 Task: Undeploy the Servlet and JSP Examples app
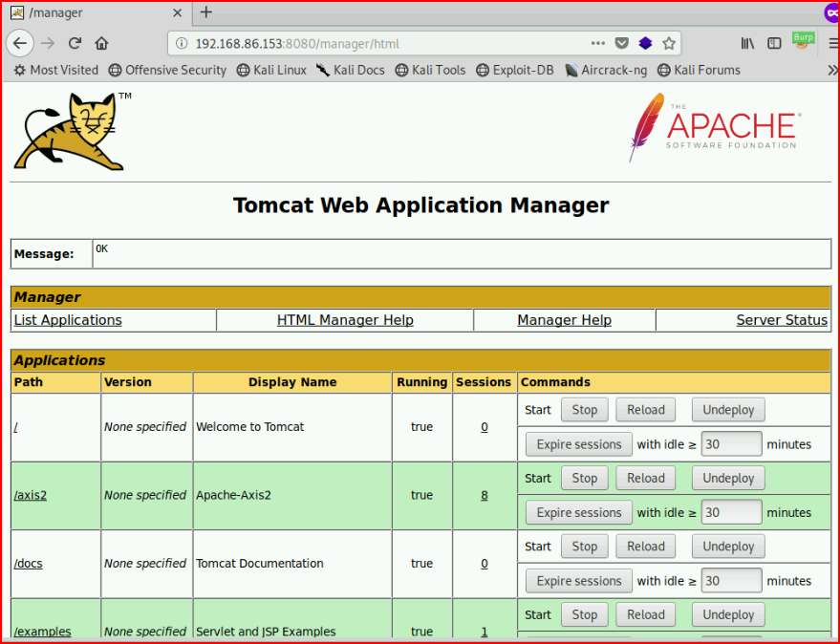[x=728, y=614]
